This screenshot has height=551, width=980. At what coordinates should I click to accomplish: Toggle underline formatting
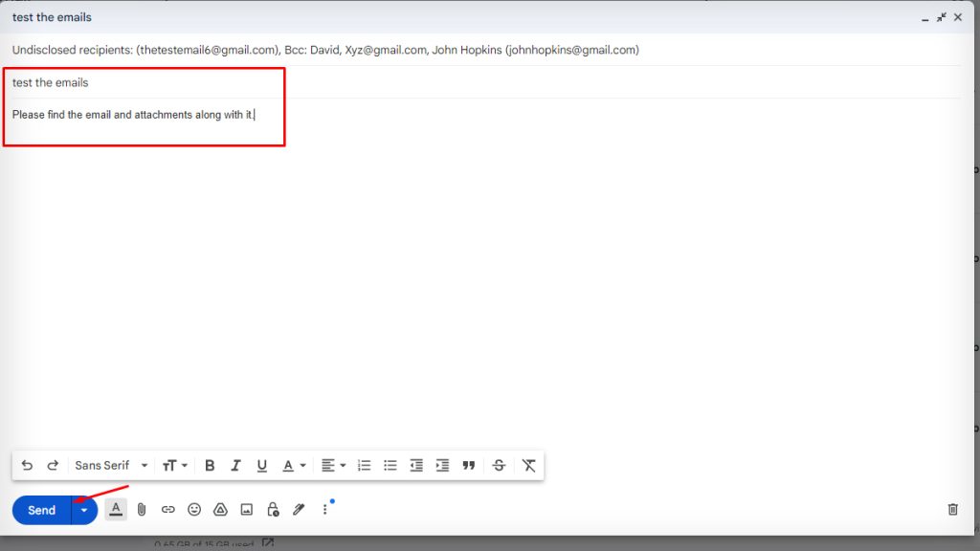262,465
